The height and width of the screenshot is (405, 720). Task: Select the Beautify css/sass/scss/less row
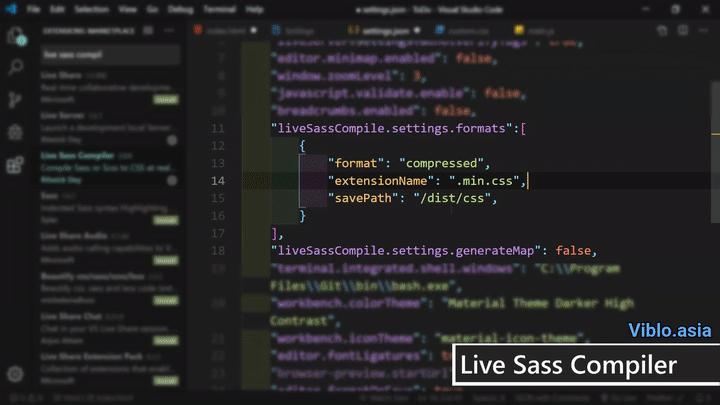pyautogui.click(x=110, y=288)
